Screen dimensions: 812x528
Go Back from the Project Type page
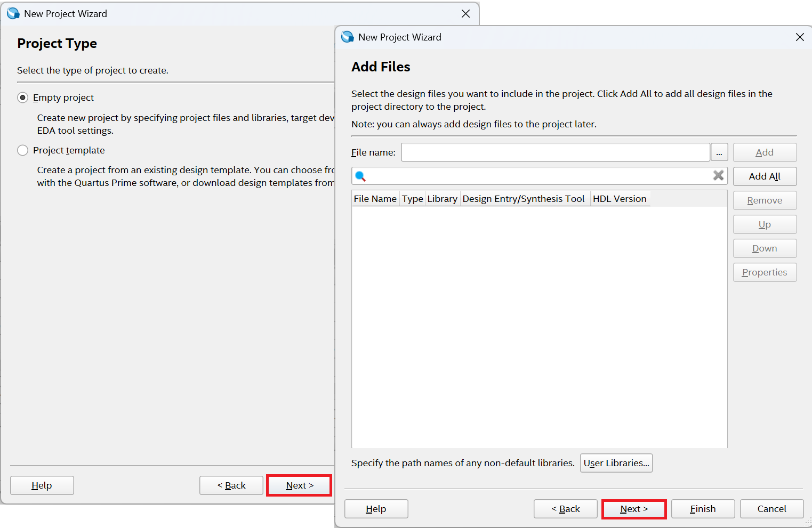231,485
